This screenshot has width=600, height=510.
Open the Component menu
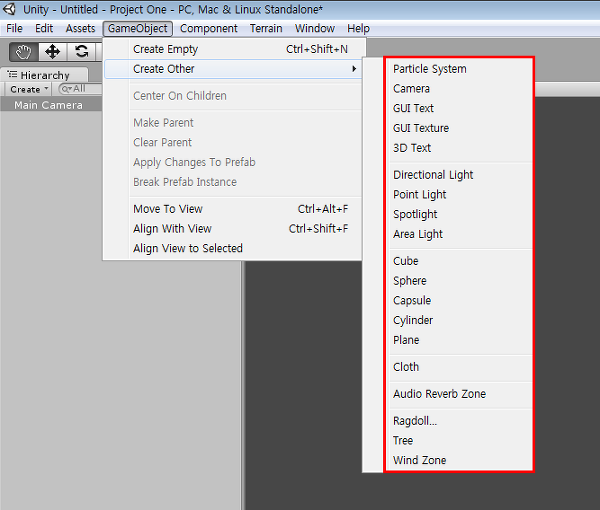(209, 28)
